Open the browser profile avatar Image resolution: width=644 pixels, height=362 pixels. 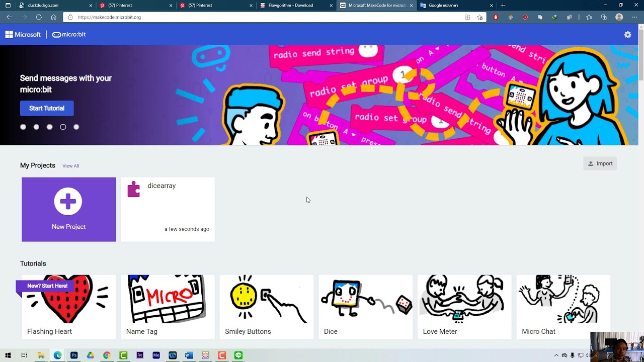[x=619, y=17]
